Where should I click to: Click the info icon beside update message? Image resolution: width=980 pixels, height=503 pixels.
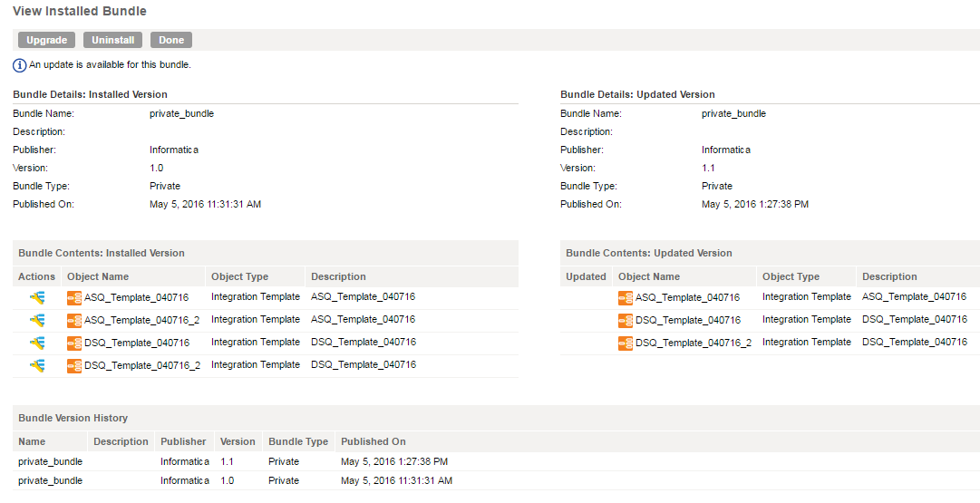20,65
